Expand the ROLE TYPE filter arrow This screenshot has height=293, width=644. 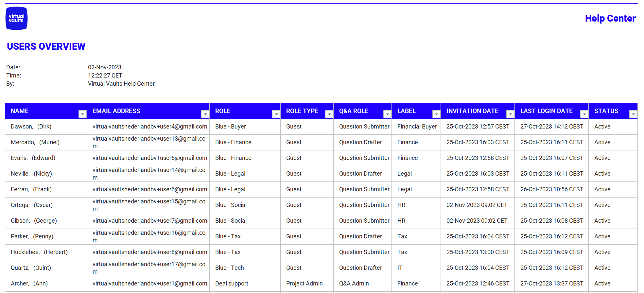click(329, 114)
